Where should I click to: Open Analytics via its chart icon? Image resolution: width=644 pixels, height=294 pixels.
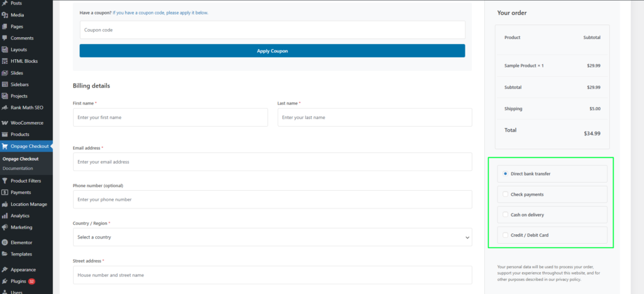pyautogui.click(x=4, y=216)
